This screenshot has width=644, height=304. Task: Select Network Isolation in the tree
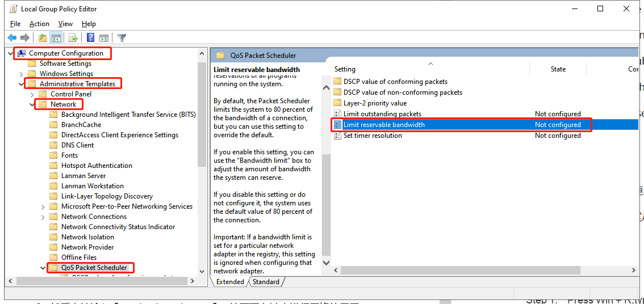[87, 237]
